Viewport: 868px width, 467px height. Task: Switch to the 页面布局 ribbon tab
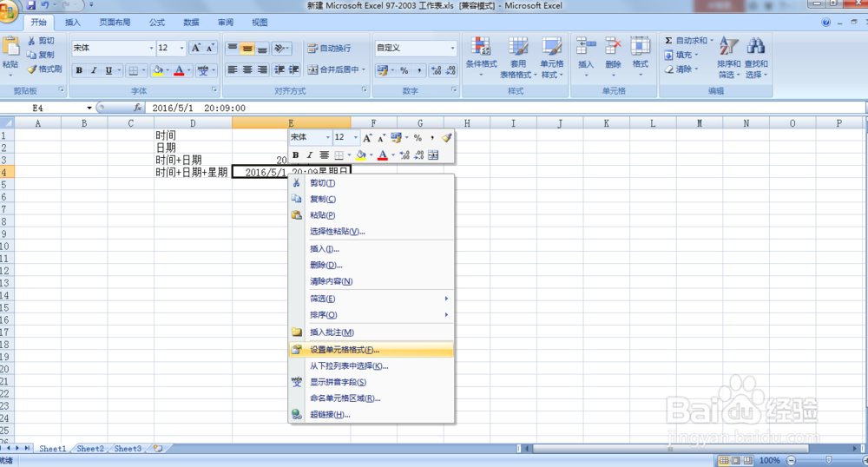(x=115, y=22)
